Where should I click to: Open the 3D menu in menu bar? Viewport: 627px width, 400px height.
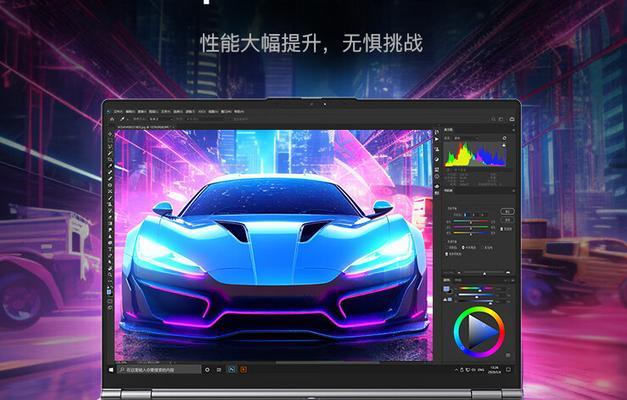(202, 112)
